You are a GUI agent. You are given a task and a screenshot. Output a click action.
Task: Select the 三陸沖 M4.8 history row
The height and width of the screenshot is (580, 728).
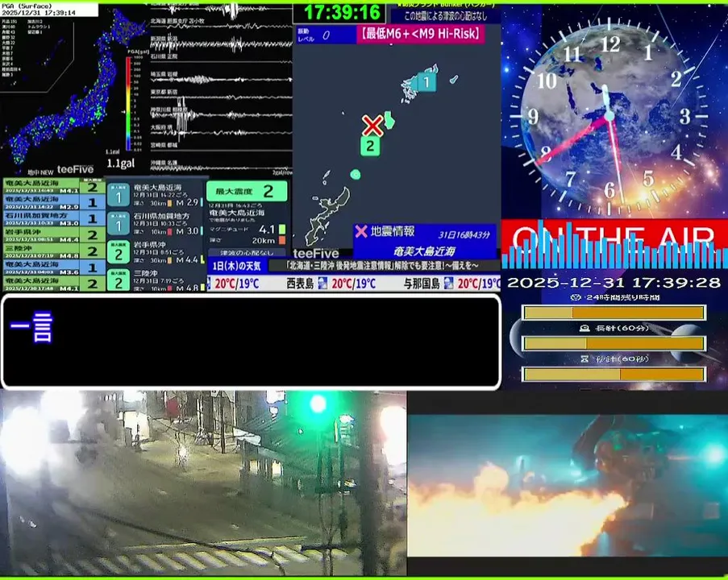54,251
